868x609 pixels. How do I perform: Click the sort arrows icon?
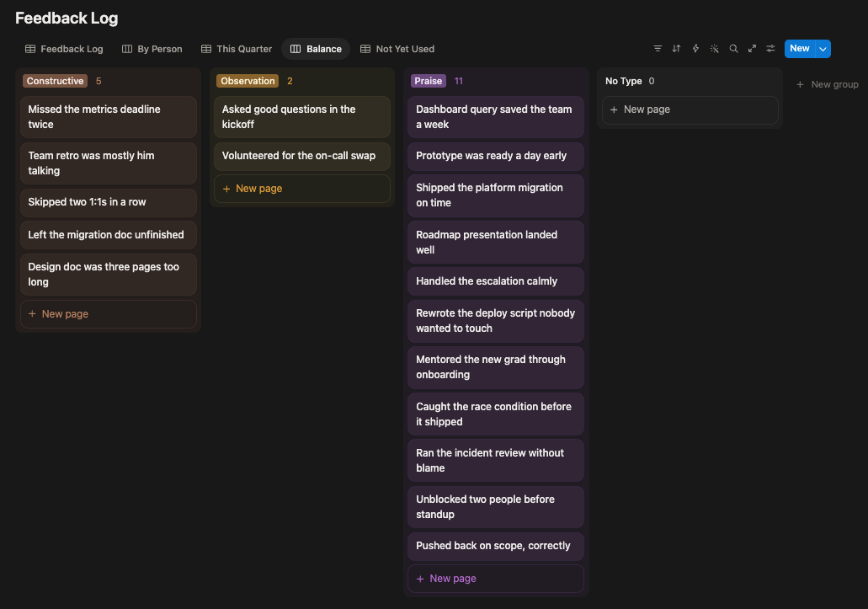click(x=676, y=49)
